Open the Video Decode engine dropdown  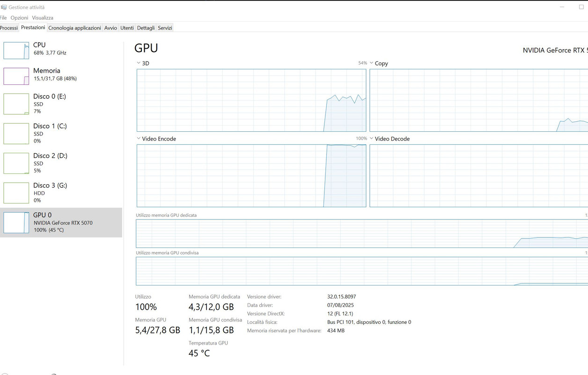coord(371,139)
